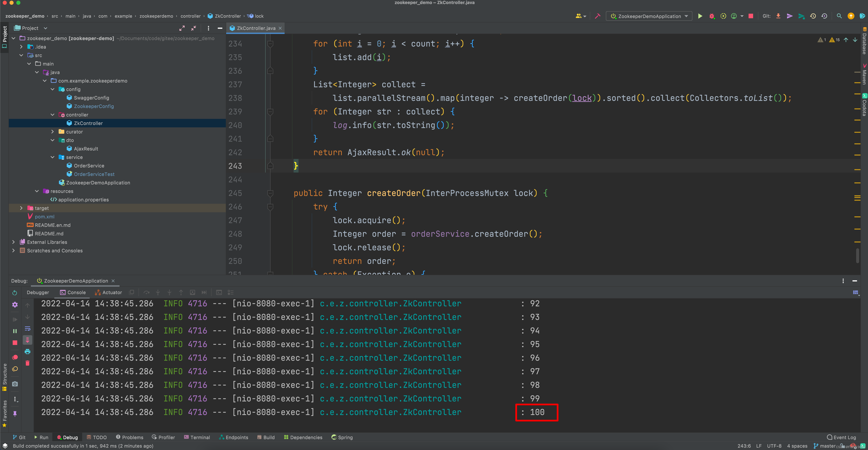Expand the target folder
This screenshot has height=450, width=868.
click(x=21, y=208)
